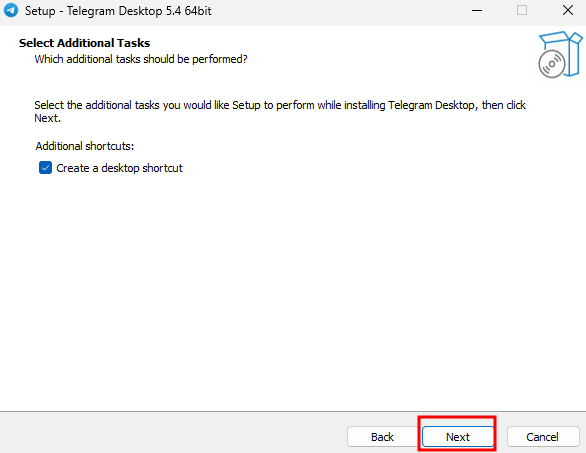586x453 pixels.
Task: Go Back to the previous setup step
Action: [382, 437]
